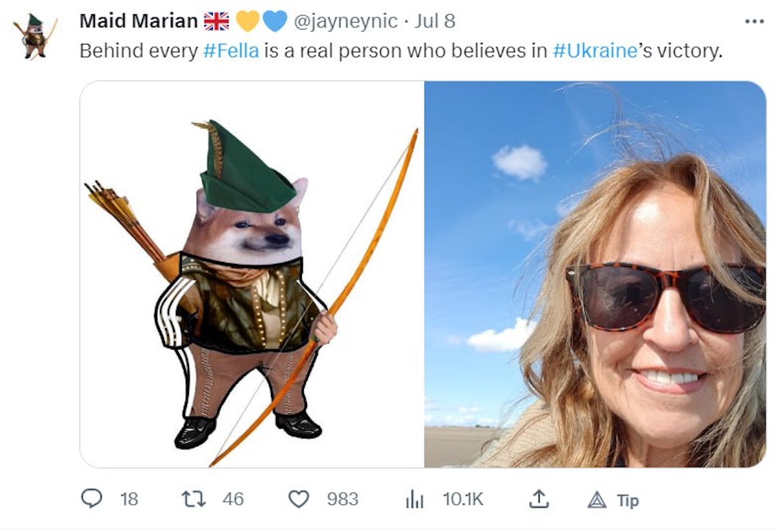Open the #Fella hashtag link
774x532 pixels.
[230, 52]
